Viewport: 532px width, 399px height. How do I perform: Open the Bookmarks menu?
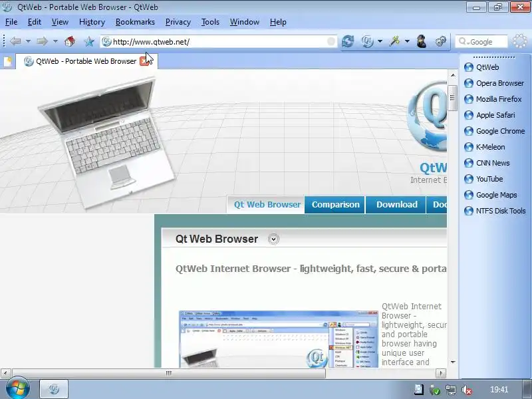[135, 22]
